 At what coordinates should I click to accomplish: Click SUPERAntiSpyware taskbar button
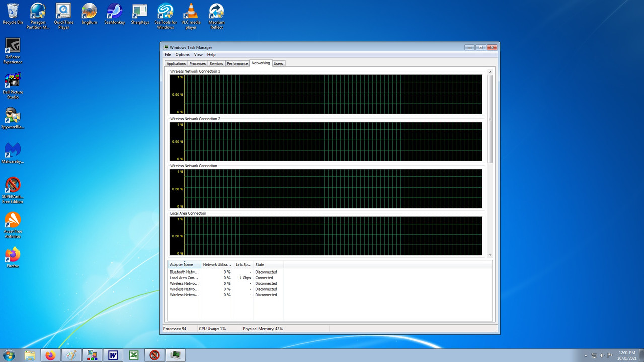tap(154, 355)
